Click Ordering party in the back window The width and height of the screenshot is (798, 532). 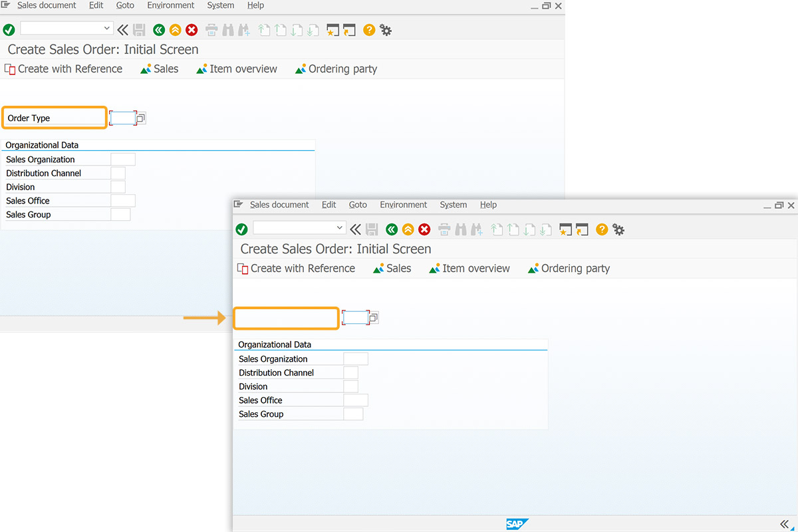(x=336, y=68)
